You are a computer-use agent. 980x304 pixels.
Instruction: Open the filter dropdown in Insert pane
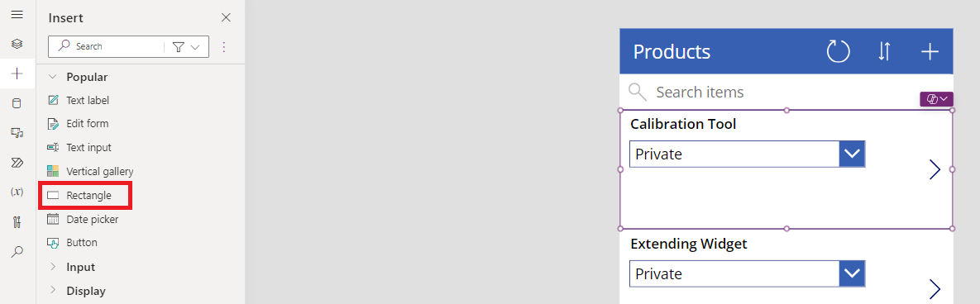coord(186,47)
